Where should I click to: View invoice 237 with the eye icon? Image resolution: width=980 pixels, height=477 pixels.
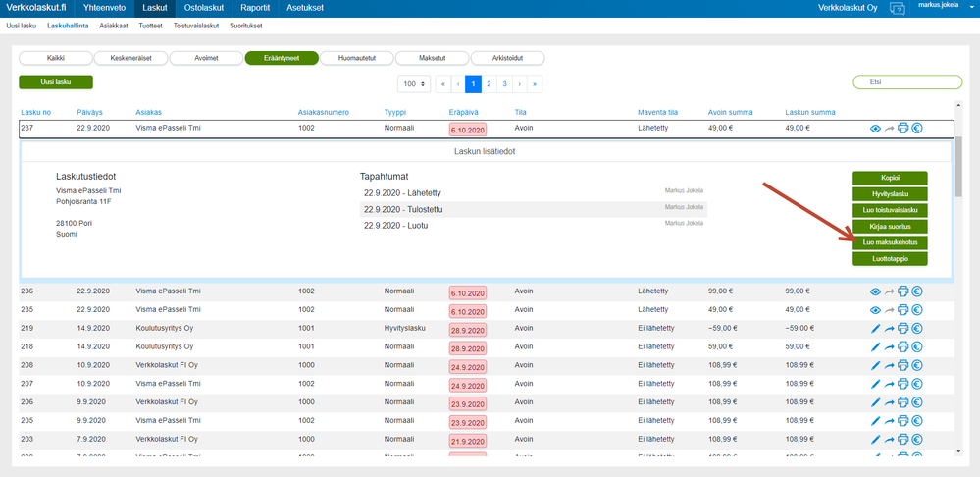point(875,129)
